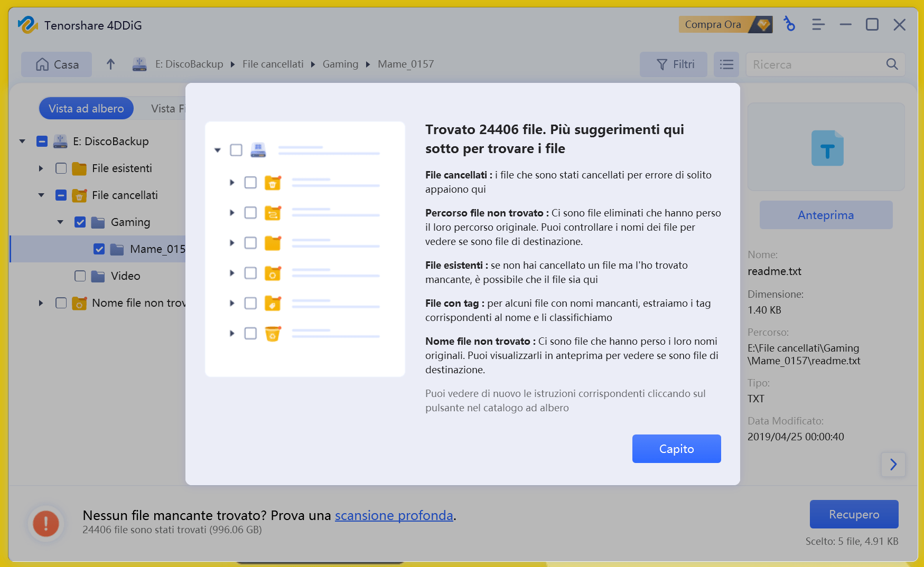Go to Gaming breadcrumb
The height and width of the screenshot is (567, 924).
click(x=340, y=64)
